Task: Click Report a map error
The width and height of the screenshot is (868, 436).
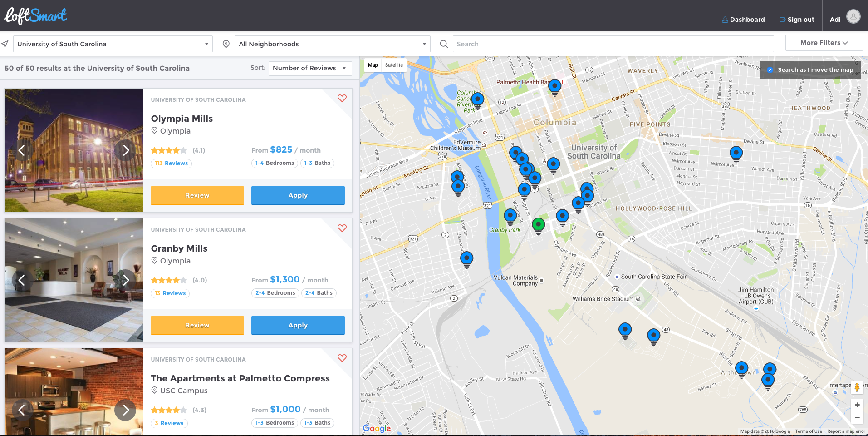Action: (846, 431)
